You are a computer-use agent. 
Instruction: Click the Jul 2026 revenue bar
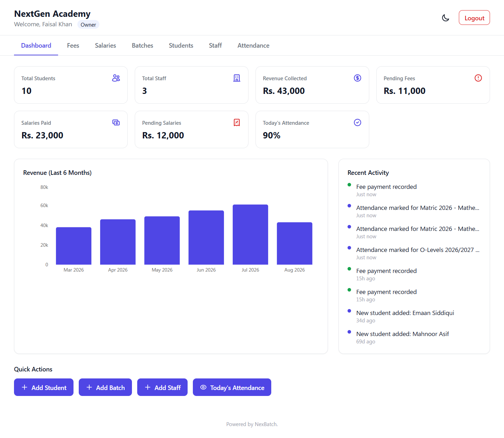click(x=250, y=234)
